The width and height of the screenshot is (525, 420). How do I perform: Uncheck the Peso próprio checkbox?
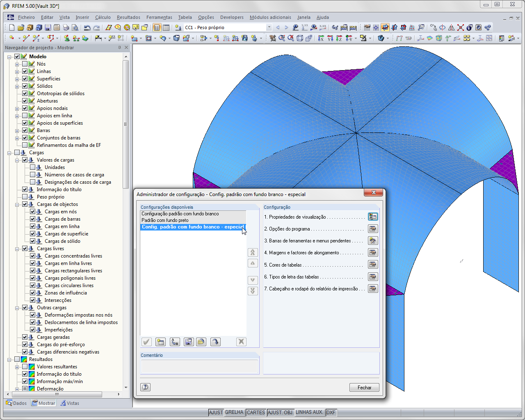coord(25,197)
